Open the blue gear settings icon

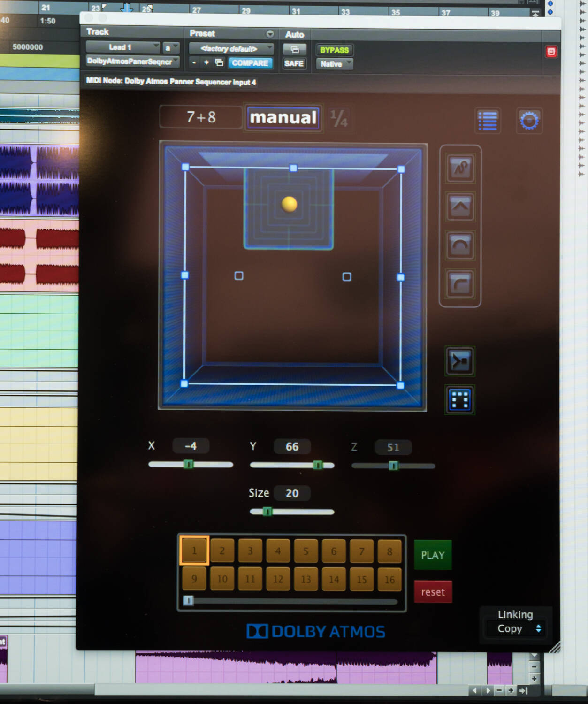pyautogui.click(x=529, y=121)
